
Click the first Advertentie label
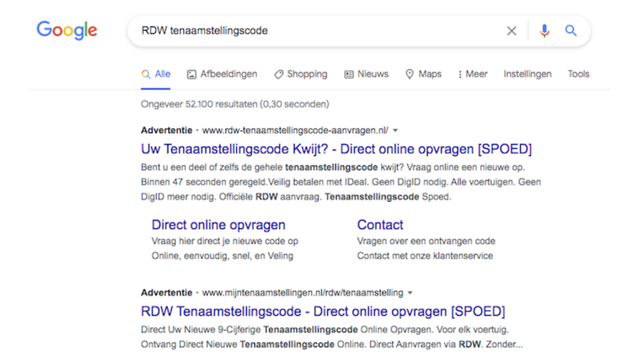pos(166,130)
